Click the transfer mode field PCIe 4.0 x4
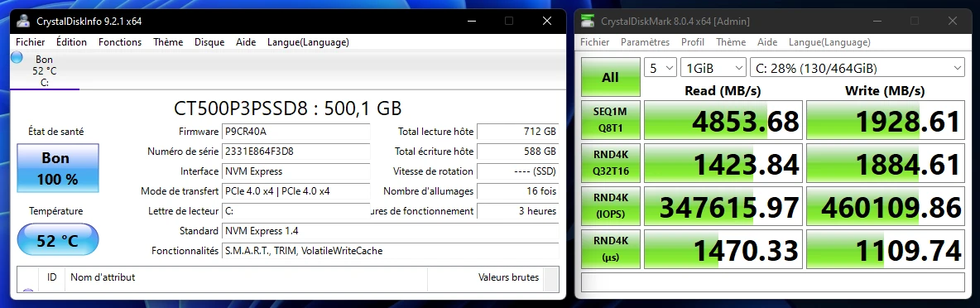This screenshot has width=980, height=308. [x=296, y=191]
